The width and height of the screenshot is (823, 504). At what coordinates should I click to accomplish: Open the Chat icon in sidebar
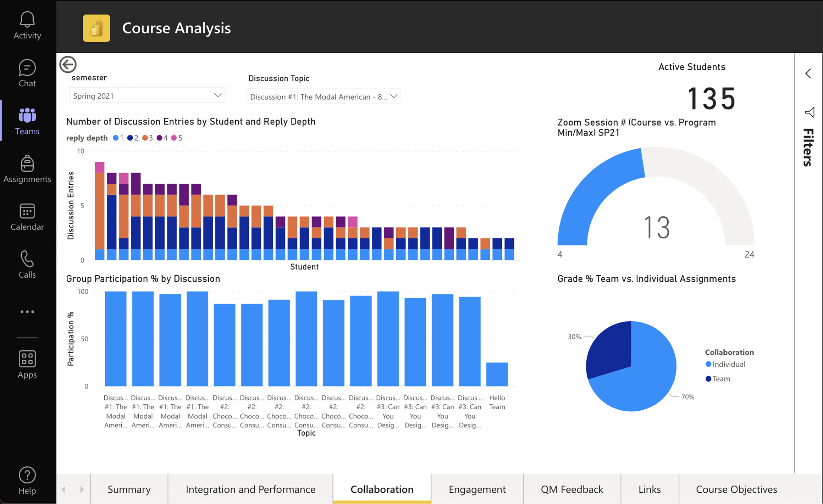[27, 67]
